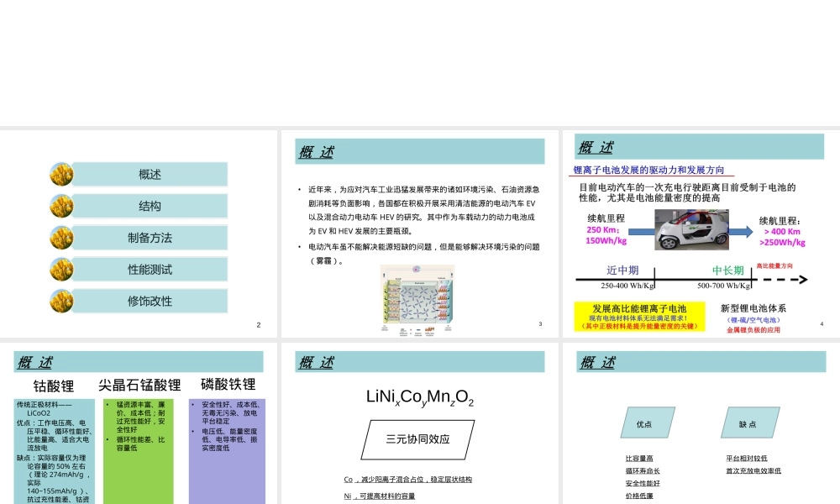This screenshot has height=504, width=840.
Task: Select the 150Wh/kg magenta text
Action: point(606,241)
